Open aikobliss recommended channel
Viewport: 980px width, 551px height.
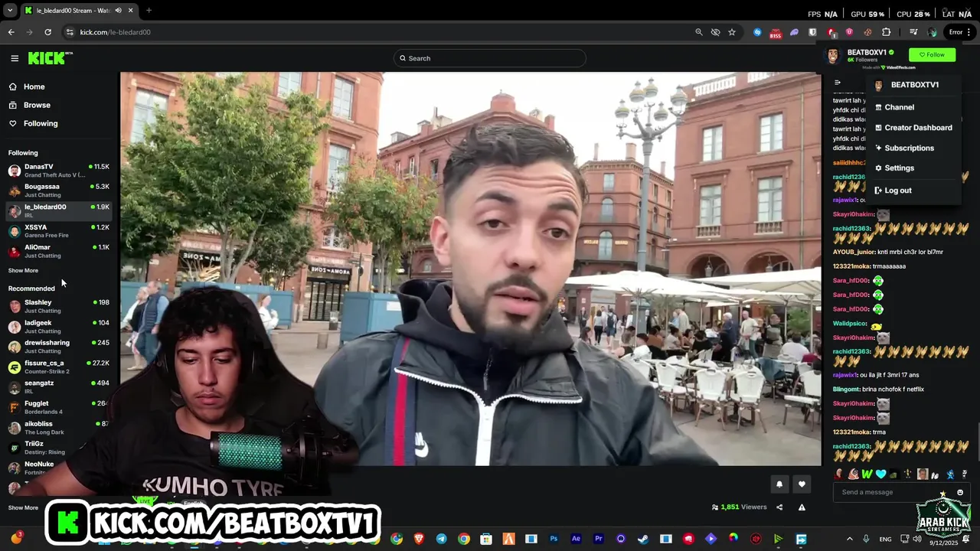[59, 427]
